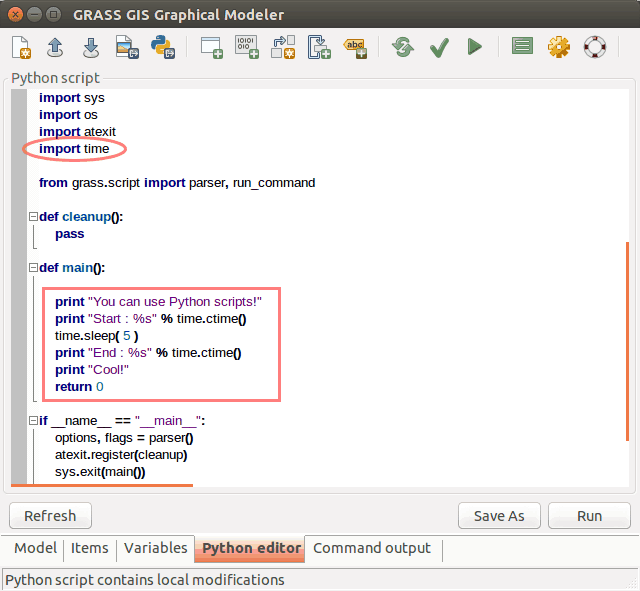
Task: Click the load model from file icon
Action: [x=56, y=47]
